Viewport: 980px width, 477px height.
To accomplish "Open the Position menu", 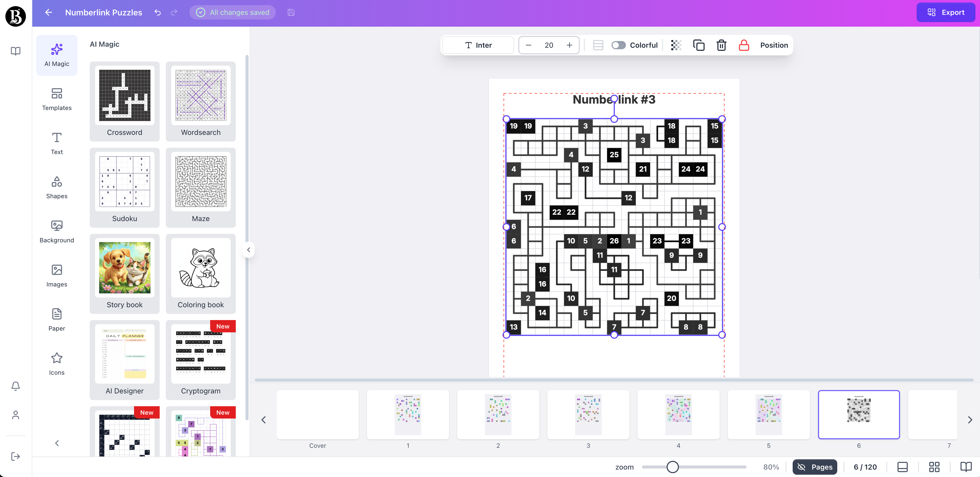I will pos(774,45).
